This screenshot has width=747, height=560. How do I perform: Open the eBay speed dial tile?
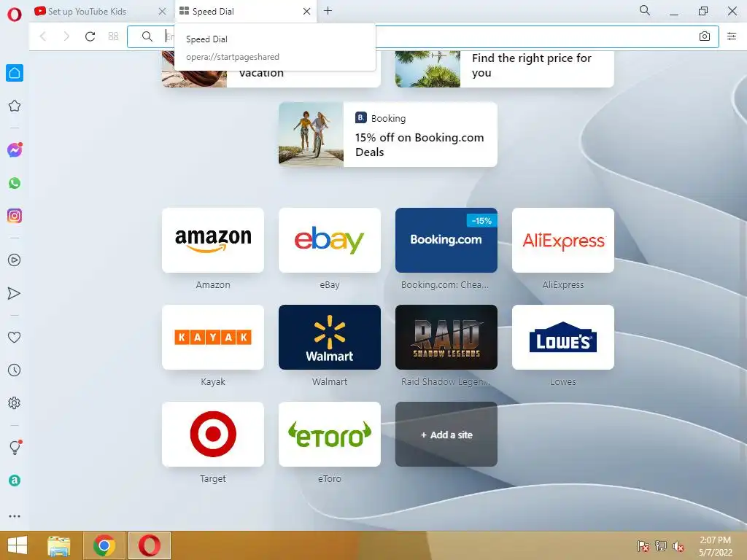click(x=330, y=240)
